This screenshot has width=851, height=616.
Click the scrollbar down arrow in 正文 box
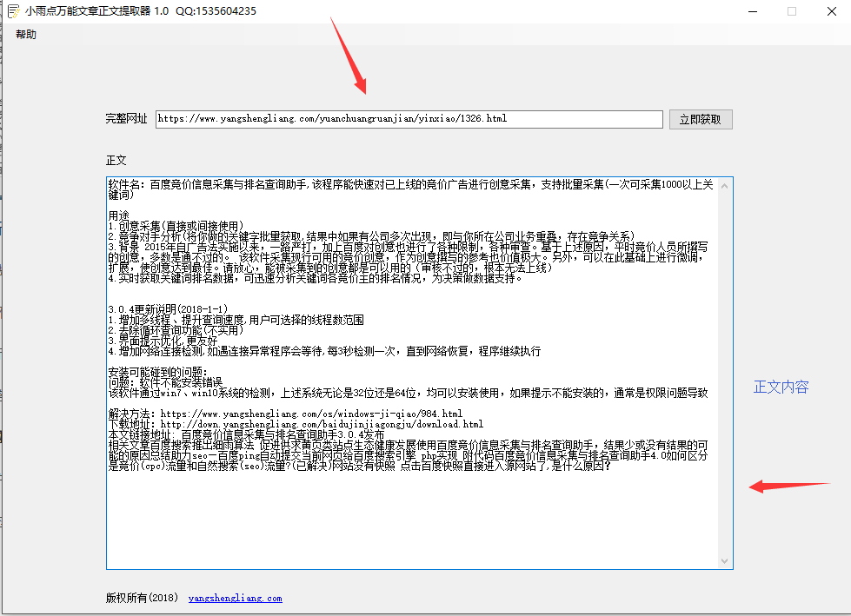coord(724,560)
